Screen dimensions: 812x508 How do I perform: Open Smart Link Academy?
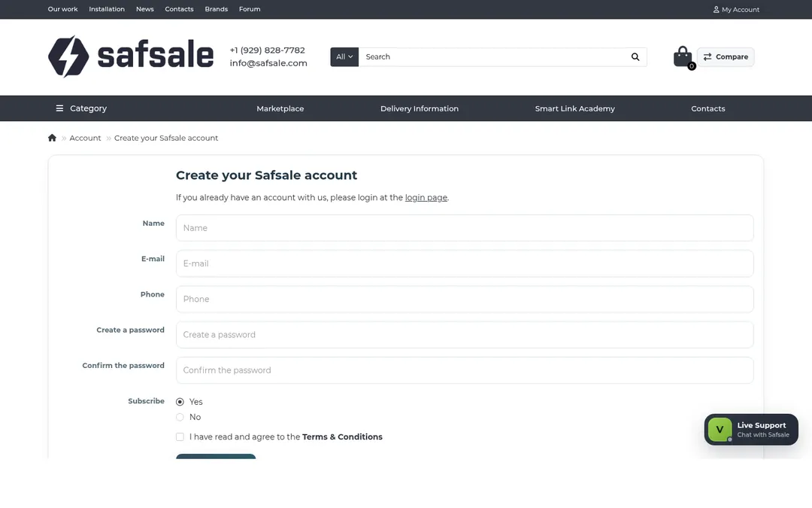coord(575,108)
